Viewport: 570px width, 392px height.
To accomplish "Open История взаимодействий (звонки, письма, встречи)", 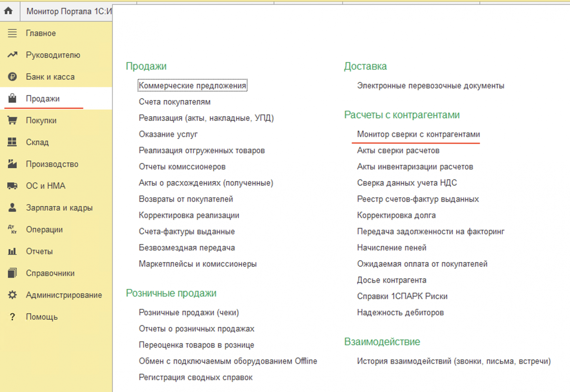I will [454, 361].
